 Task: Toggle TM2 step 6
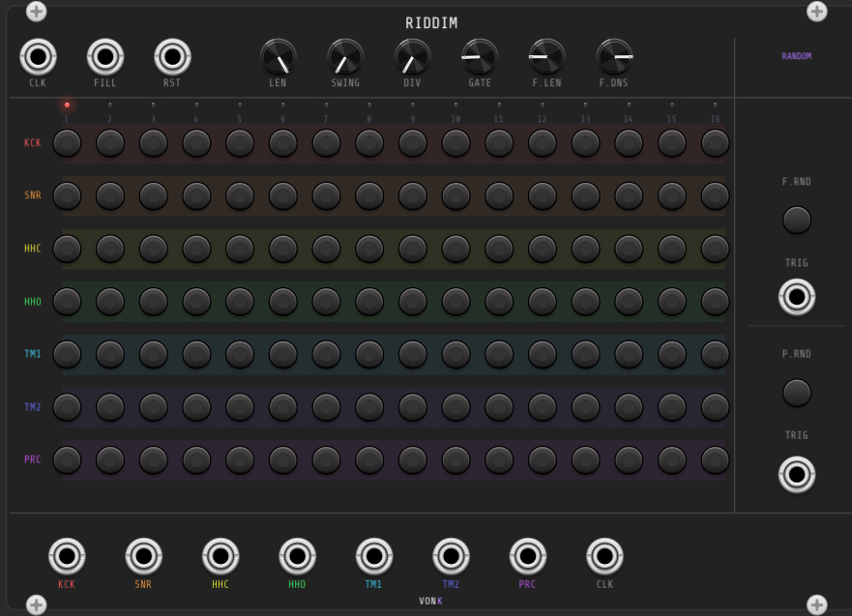pos(283,407)
